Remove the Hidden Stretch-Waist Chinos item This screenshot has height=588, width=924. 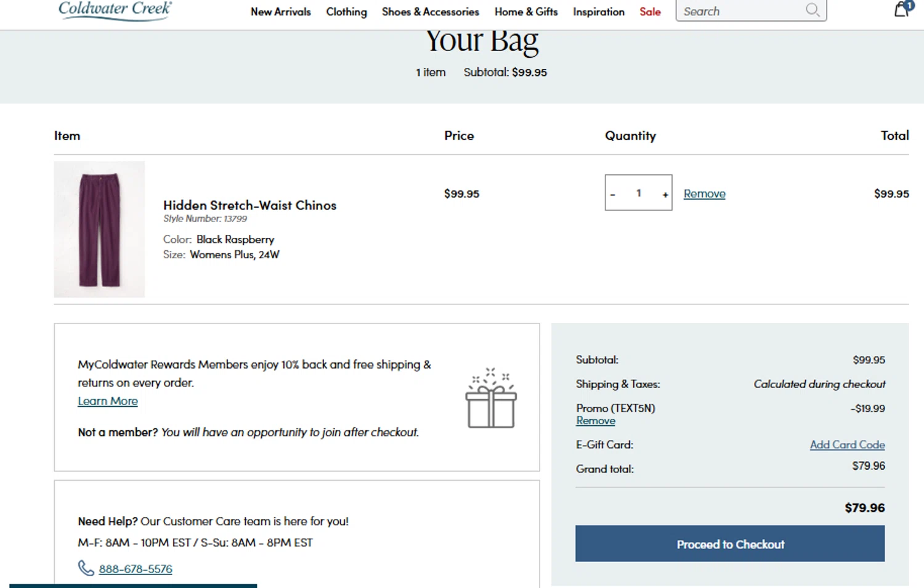point(704,194)
